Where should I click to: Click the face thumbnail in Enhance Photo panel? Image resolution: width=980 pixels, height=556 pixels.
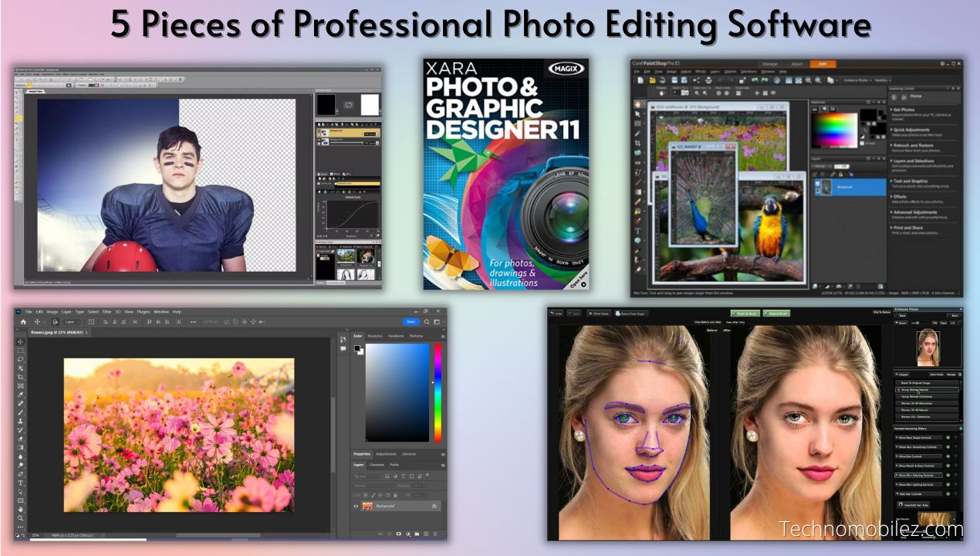pos(928,347)
